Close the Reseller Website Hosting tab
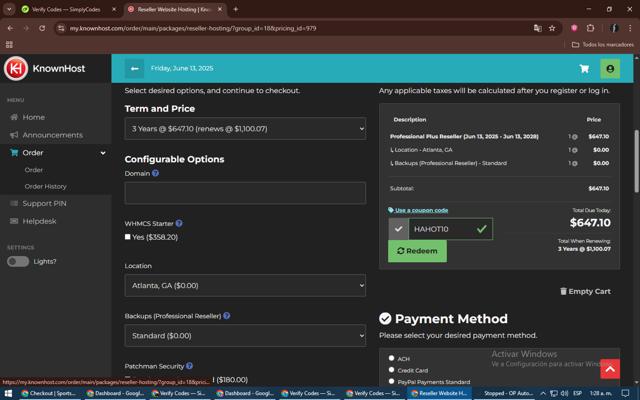This screenshot has width=640, height=400. click(220, 9)
